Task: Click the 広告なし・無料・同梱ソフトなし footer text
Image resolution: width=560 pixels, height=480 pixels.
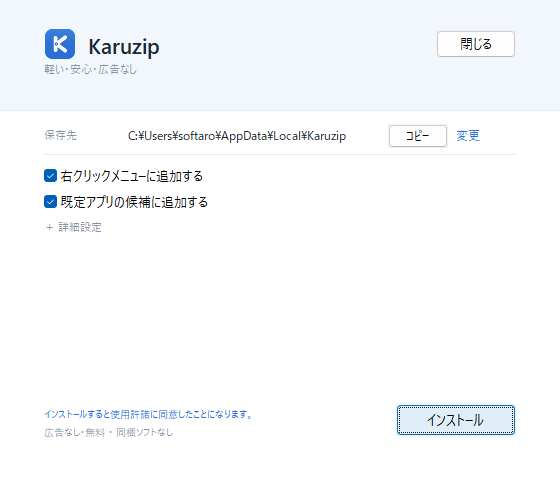Action: pyautogui.click(x=109, y=432)
